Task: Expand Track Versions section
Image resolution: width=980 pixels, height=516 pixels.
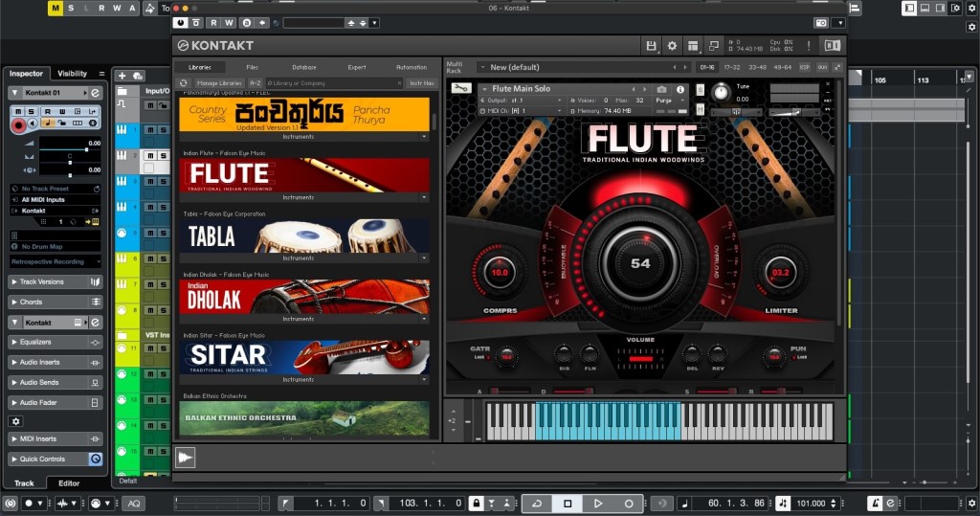Action: tap(55, 282)
